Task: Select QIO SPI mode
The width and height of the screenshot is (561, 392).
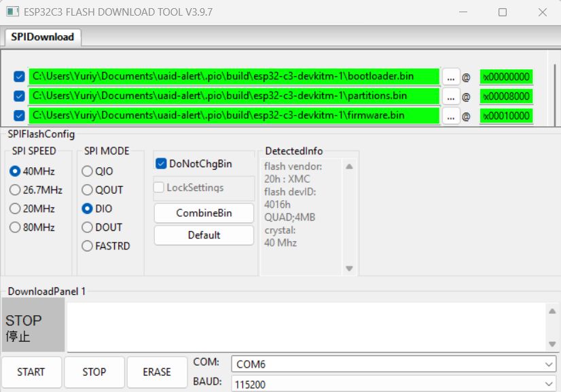Action: point(97,171)
